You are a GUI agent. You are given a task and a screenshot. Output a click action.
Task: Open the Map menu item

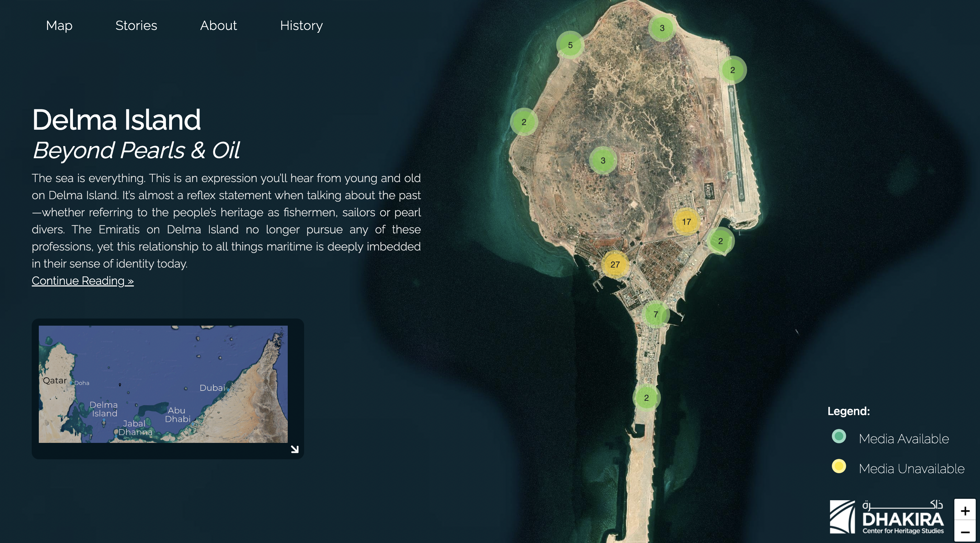59,26
